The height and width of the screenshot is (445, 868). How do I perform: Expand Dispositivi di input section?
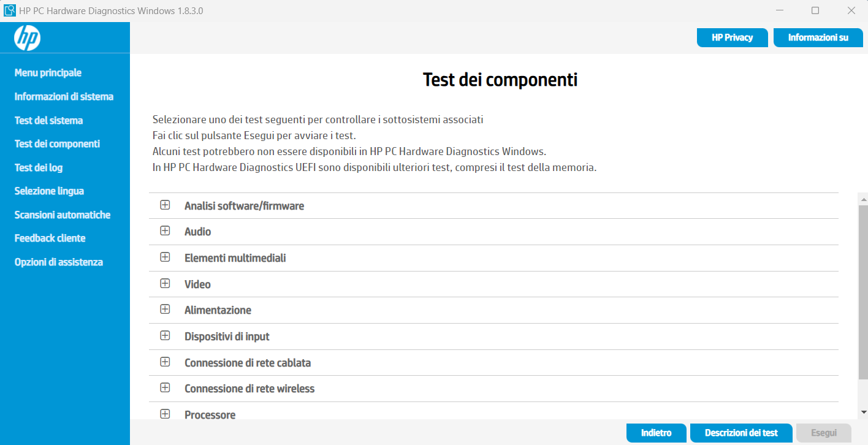(165, 336)
